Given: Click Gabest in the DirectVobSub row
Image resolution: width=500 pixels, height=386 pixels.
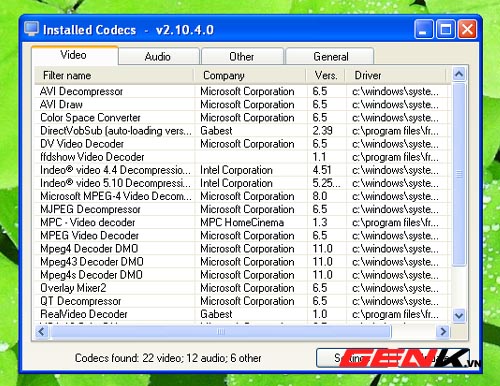Looking at the screenshot, I should (216, 131).
